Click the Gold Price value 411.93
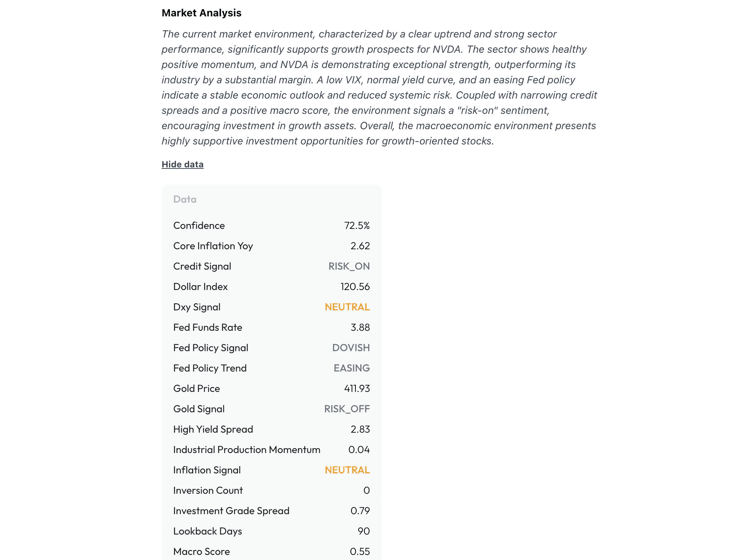The height and width of the screenshot is (560, 751). click(357, 388)
